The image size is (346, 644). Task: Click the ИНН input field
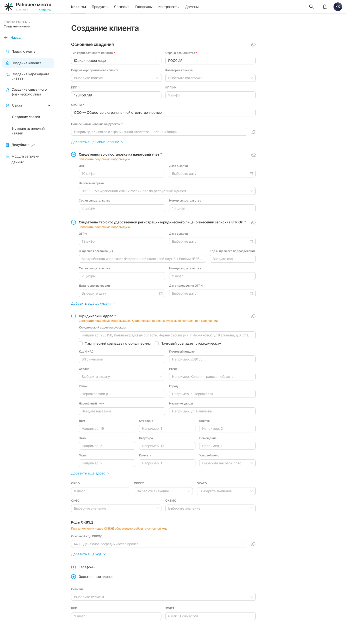point(122,174)
